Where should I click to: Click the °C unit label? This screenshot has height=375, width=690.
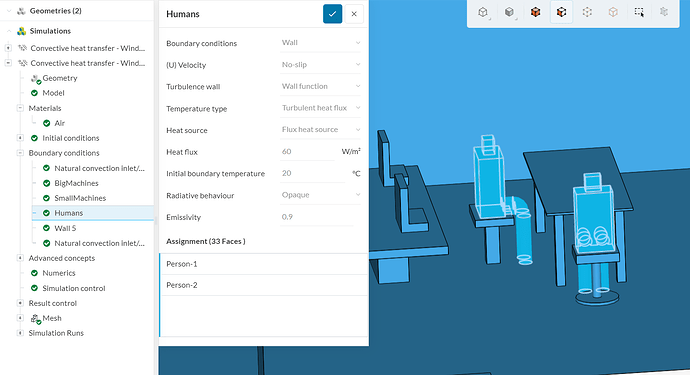point(356,173)
